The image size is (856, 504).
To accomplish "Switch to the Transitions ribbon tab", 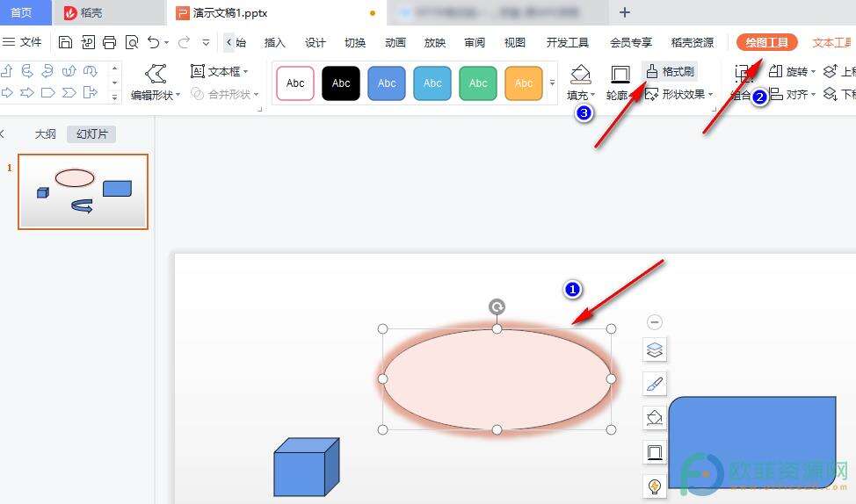I will point(355,42).
